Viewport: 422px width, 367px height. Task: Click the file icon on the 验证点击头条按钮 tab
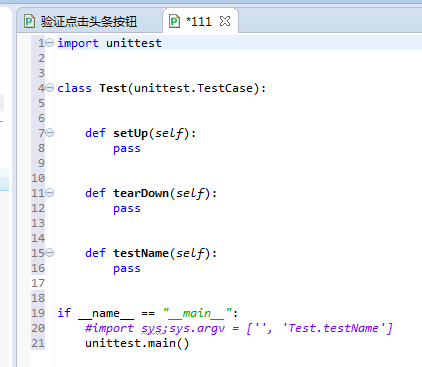tap(29, 21)
